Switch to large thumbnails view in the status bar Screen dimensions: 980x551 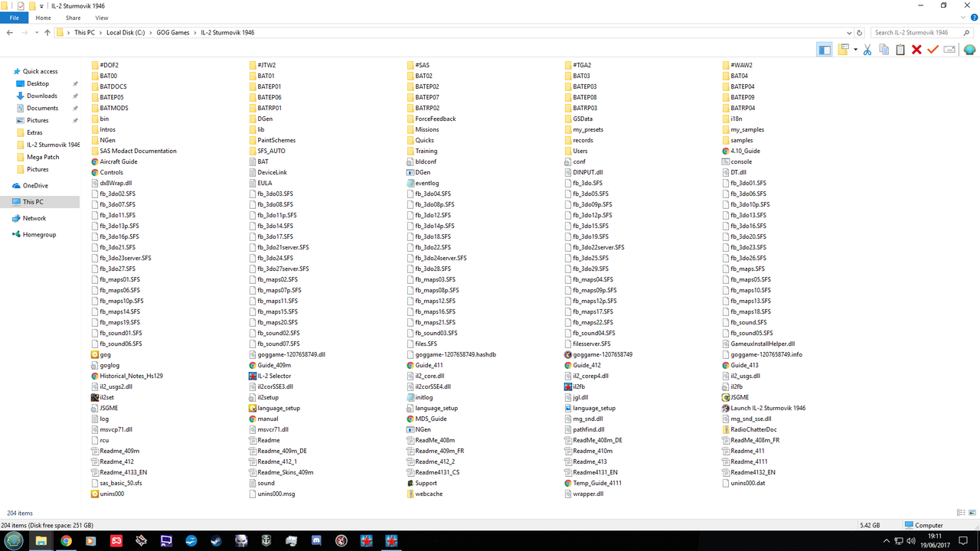971,512
